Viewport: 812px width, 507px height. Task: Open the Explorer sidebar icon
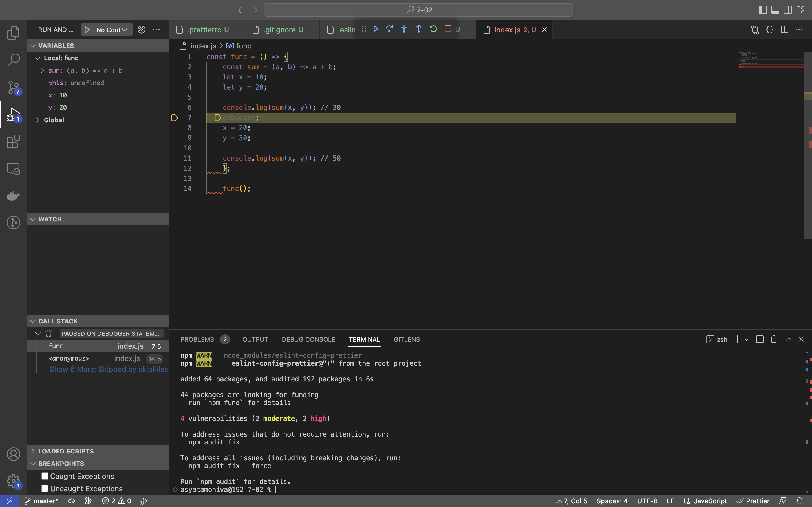[x=13, y=33]
